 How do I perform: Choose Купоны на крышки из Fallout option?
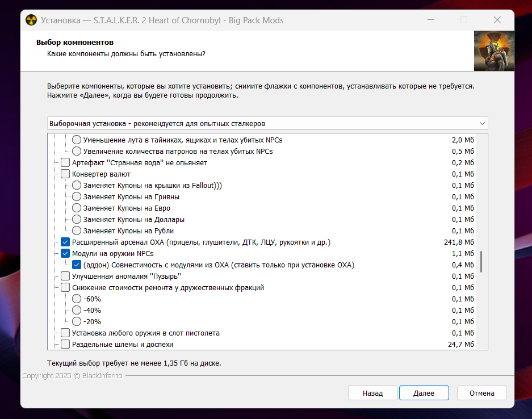click(77, 185)
